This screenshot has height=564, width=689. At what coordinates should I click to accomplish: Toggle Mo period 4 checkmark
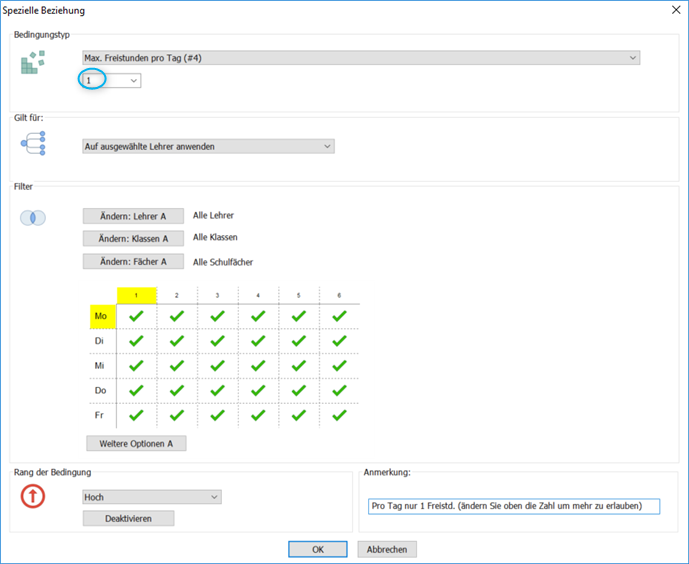pos(258,316)
